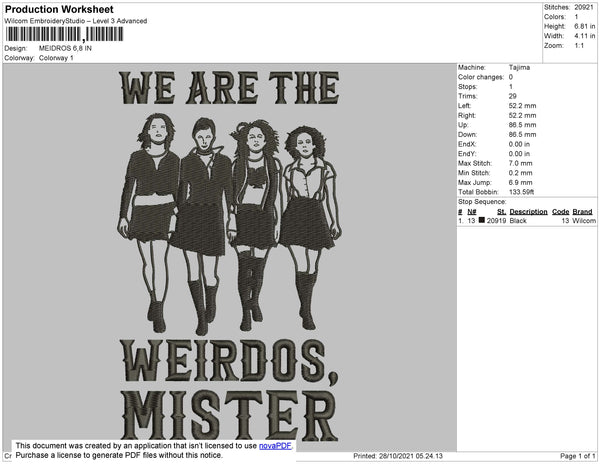Image resolution: width=600 pixels, height=464 pixels.
Task: Click the barcode under the worksheet title
Action: tap(64, 34)
